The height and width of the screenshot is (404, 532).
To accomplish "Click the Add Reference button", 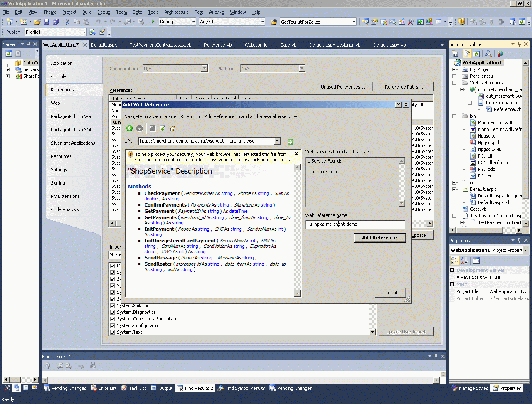I will pyautogui.click(x=379, y=238).
